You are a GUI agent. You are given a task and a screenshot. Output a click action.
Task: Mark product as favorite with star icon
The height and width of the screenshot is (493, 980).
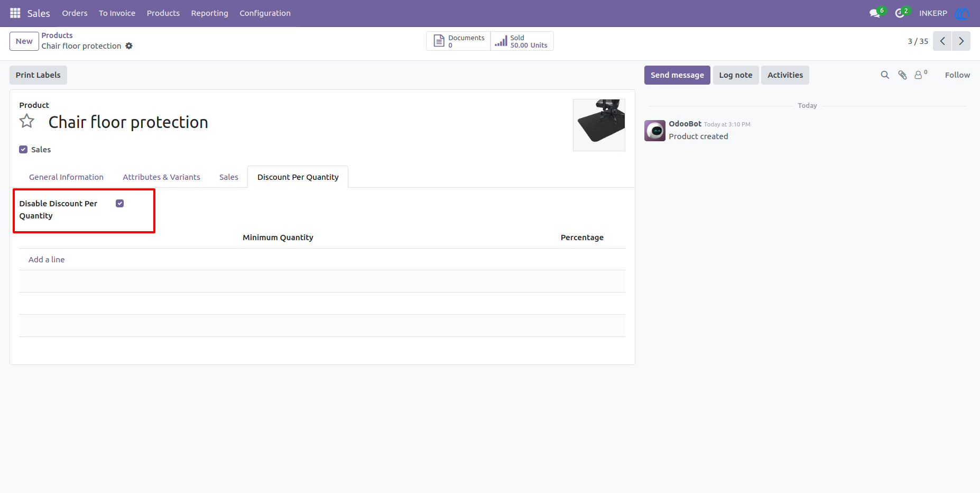click(27, 121)
